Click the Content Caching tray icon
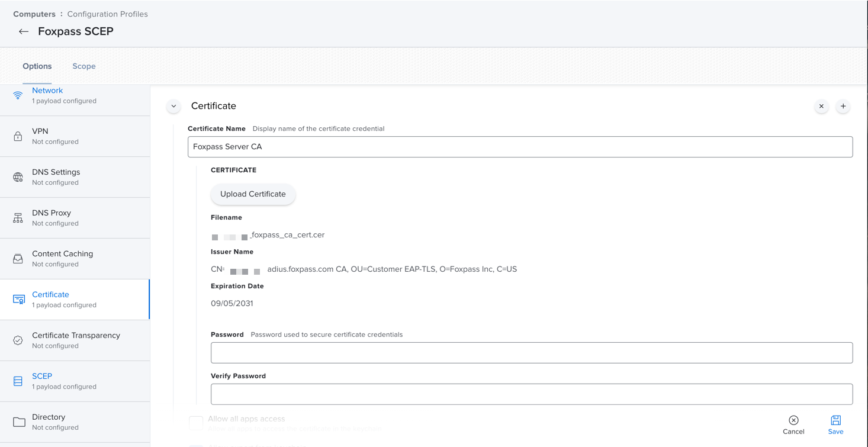 18,259
